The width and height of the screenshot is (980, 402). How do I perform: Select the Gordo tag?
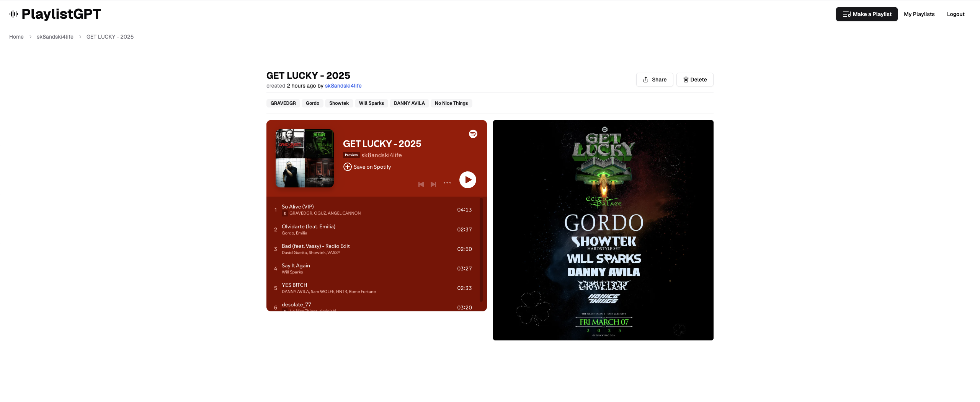pos(312,103)
